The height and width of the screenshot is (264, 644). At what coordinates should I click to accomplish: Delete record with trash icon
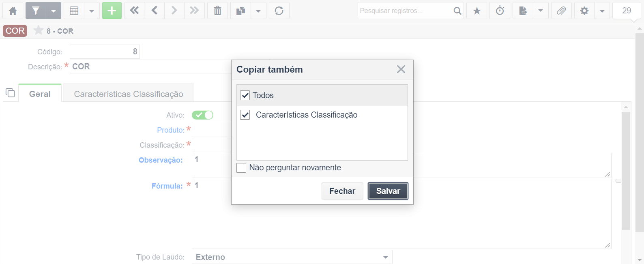pos(218,11)
